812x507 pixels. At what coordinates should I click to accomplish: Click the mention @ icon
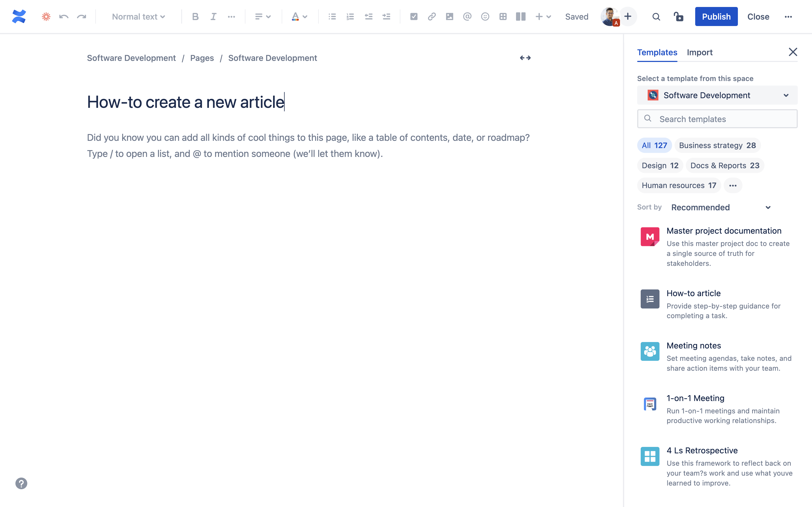pyautogui.click(x=467, y=16)
